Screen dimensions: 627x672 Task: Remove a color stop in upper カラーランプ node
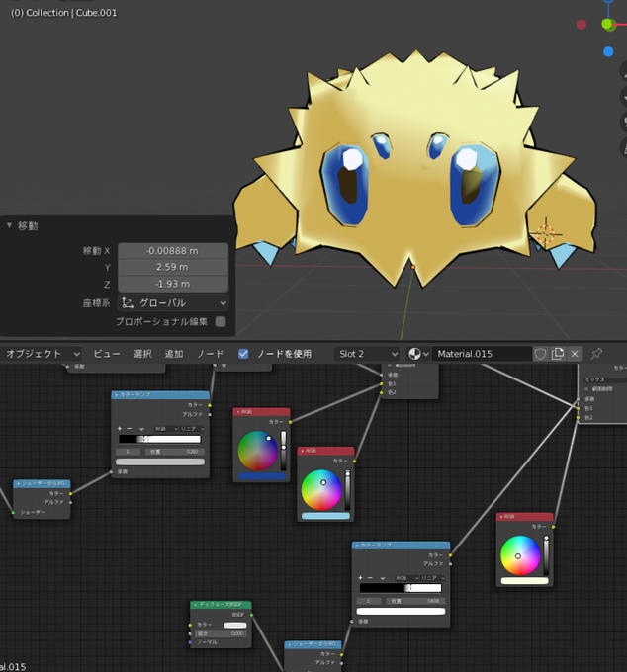point(130,429)
